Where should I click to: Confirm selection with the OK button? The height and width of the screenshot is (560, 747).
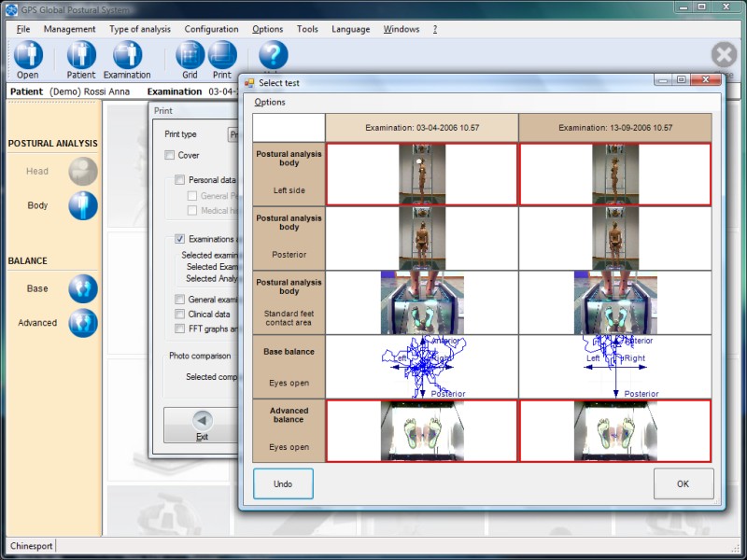pos(684,483)
